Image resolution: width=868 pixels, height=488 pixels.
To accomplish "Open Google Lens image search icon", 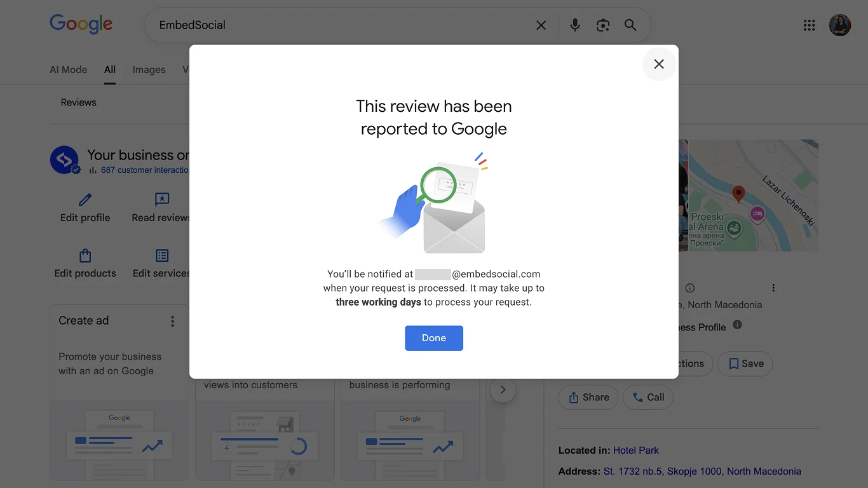I will pos(602,25).
